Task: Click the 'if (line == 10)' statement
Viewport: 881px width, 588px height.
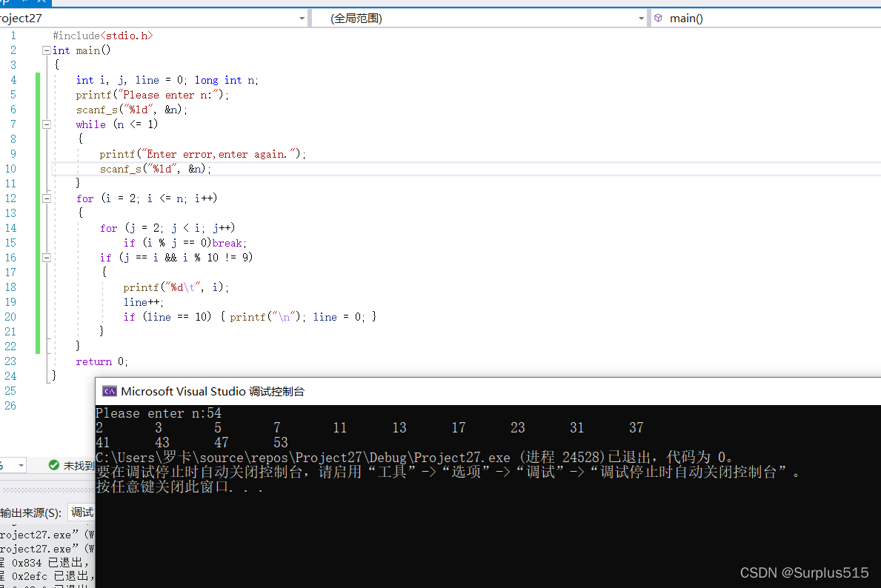Action: point(250,317)
